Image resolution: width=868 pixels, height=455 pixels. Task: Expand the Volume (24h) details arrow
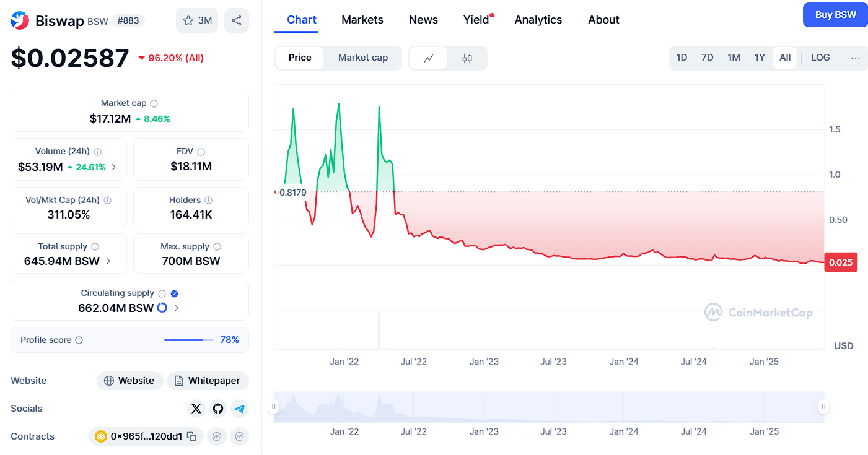[x=114, y=167]
